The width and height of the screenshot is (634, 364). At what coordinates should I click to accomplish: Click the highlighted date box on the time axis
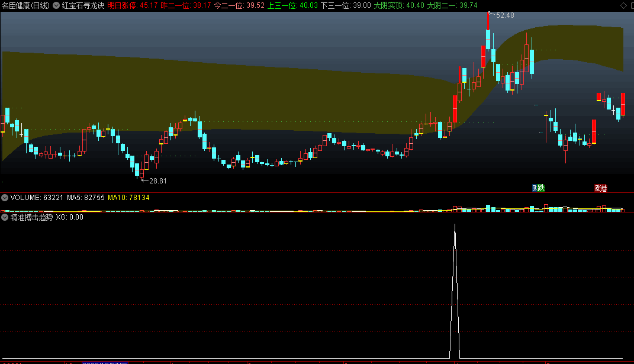tap(105, 363)
